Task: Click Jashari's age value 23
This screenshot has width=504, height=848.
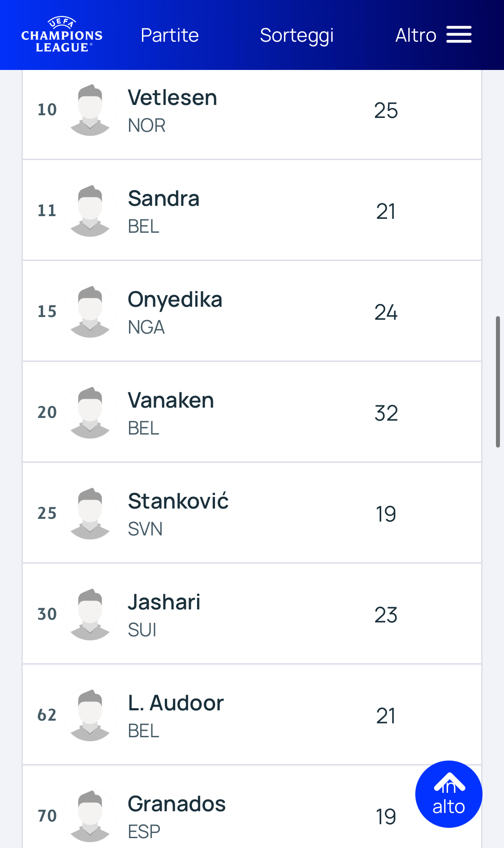Action: pyautogui.click(x=386, y=615)
